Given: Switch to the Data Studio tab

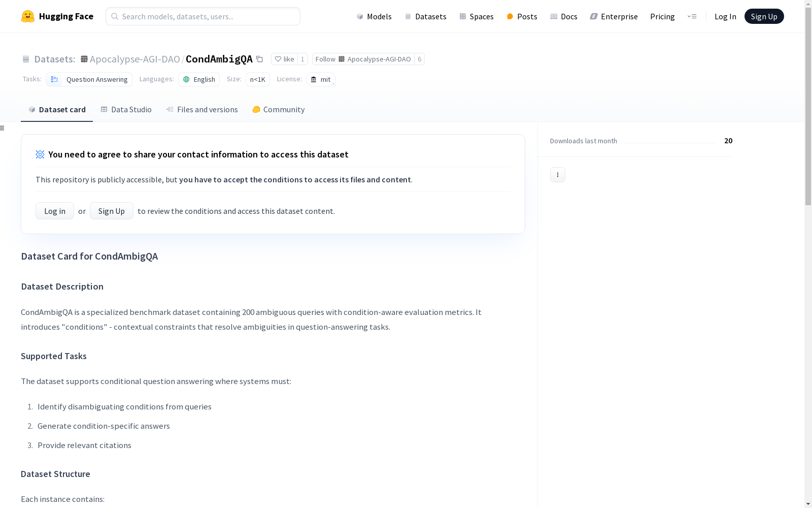Looking at the screenshot, I should tap(126, 110).
